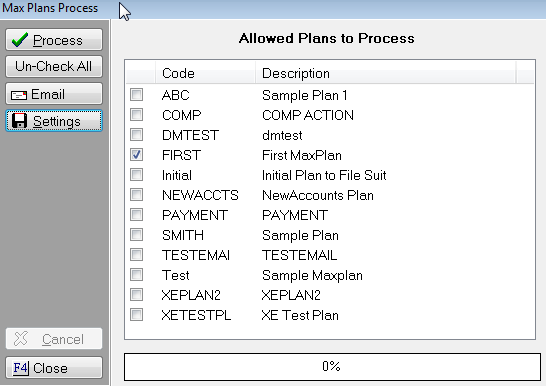Select the Initial Plan to File Suit row
546x386 pixels.
(x=329, y=175)
